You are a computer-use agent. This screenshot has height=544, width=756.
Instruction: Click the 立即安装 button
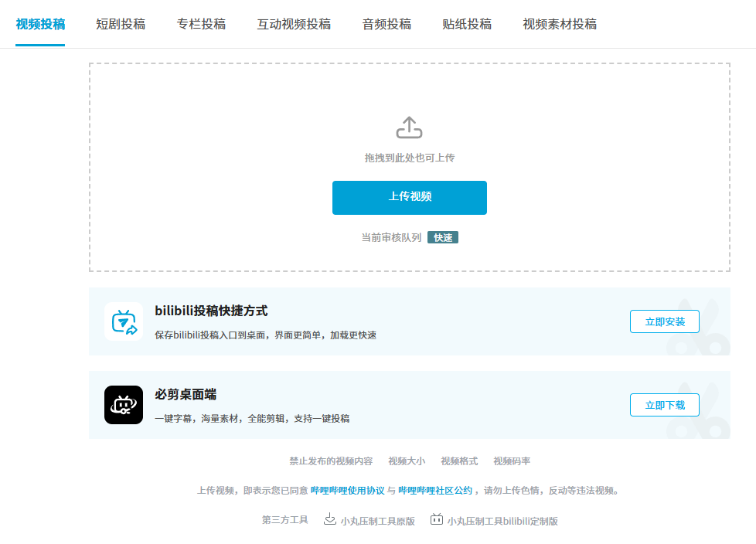(x=664, y=321)
